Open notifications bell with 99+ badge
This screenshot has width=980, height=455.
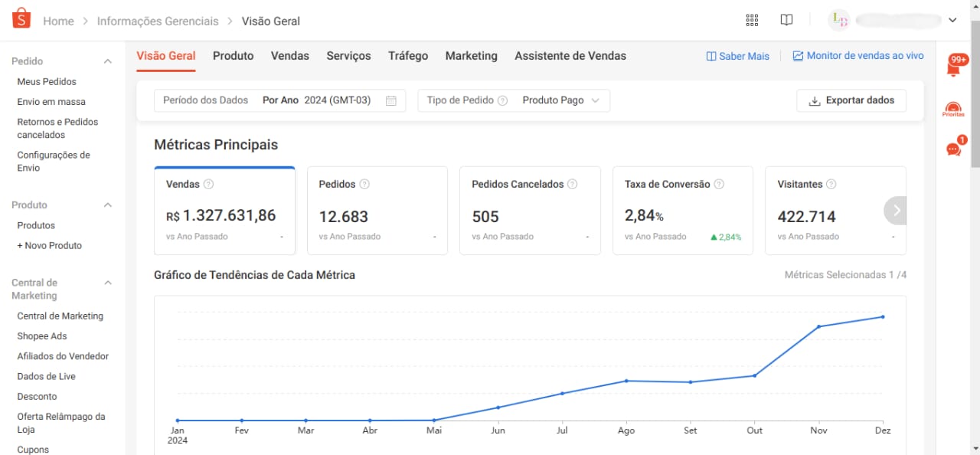(953, 68)
